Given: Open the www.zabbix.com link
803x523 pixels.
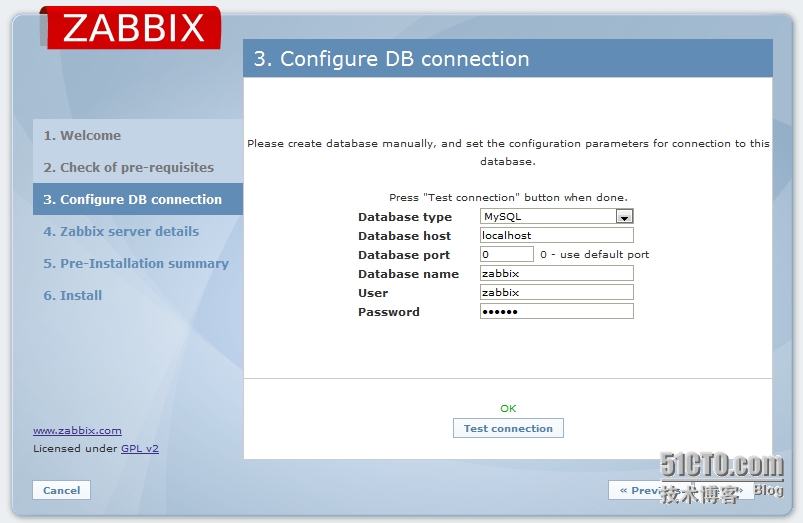Looking at the screenshot, I should (77, 431).
